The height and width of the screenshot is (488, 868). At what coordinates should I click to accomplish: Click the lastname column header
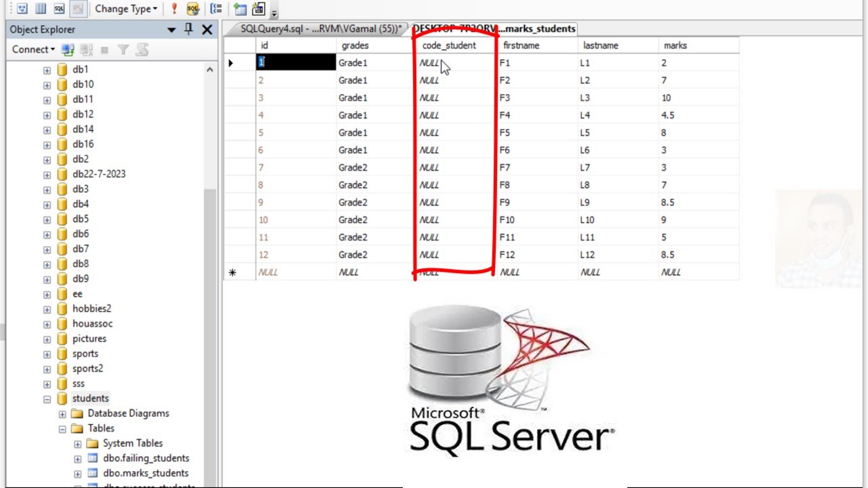[618, 45]
